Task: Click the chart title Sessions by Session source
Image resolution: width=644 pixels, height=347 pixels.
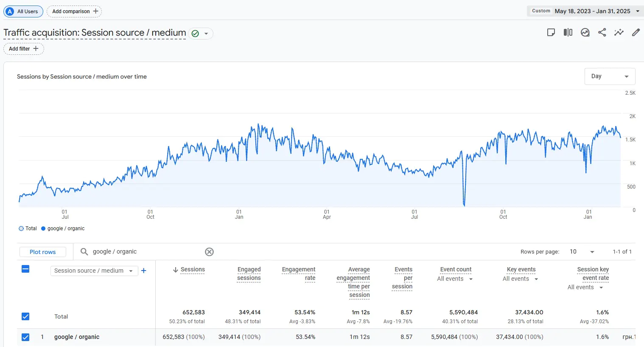Action: [x=82, y=77]
